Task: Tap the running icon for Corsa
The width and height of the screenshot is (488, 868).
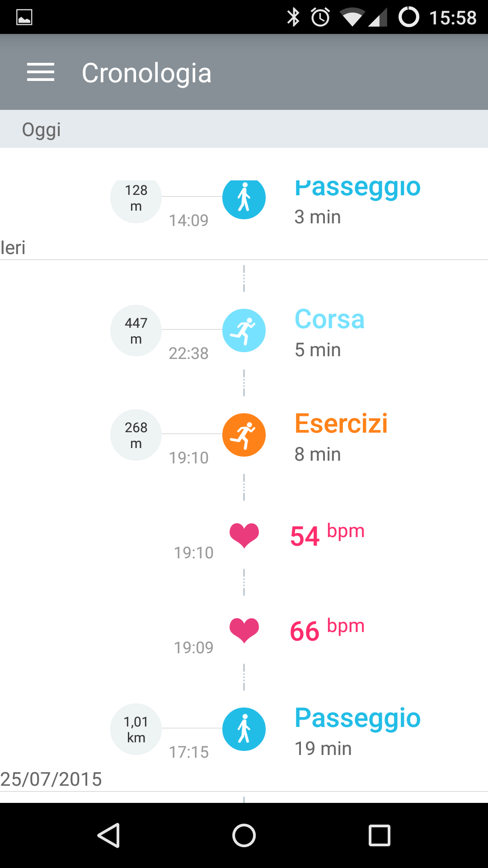Action: pos(244,330)
